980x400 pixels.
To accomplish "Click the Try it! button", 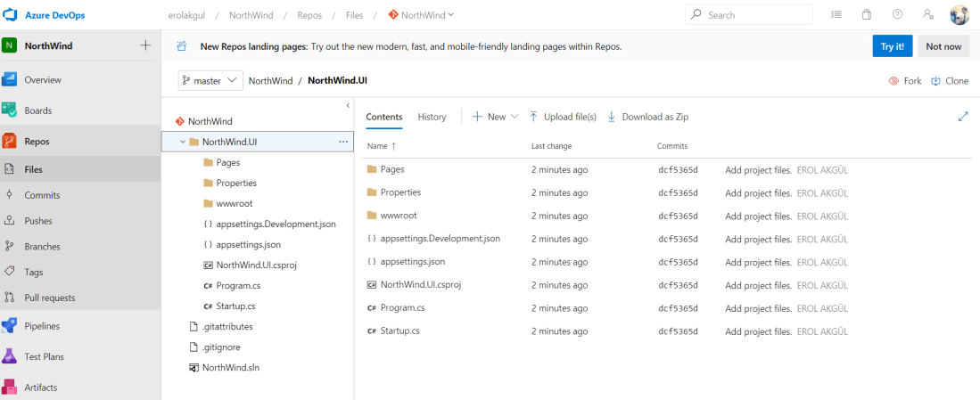I will click(x=892, y=46).
